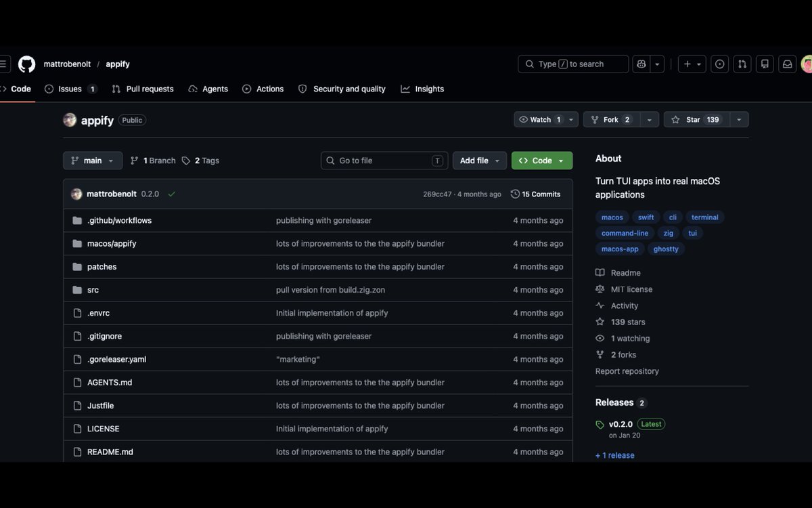
Task: Open the 'pull version from build.zig.zon' commit
Action: point(330,290)
